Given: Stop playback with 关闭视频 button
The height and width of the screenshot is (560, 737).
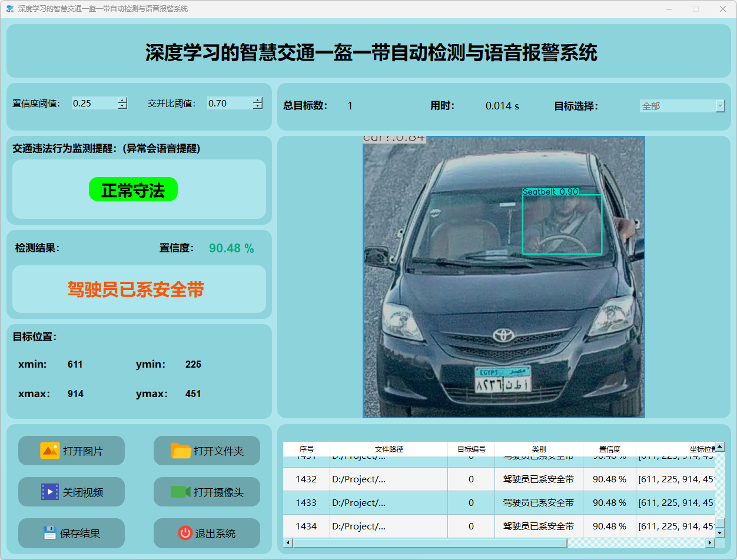Looking at the screenshot, I should [x=71, y=492].
